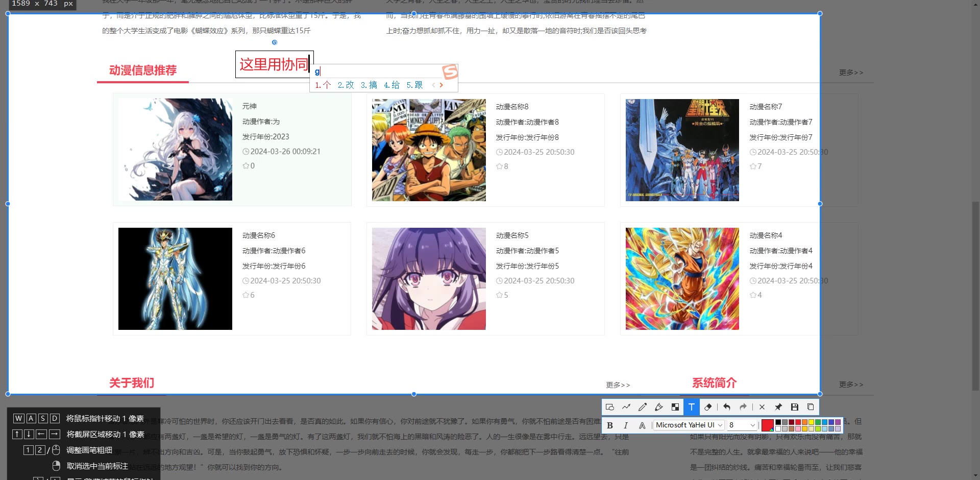This screenshot has height=480, width=980.
Task: Click the clock icon on 元神 card
Action: [246, 152]
